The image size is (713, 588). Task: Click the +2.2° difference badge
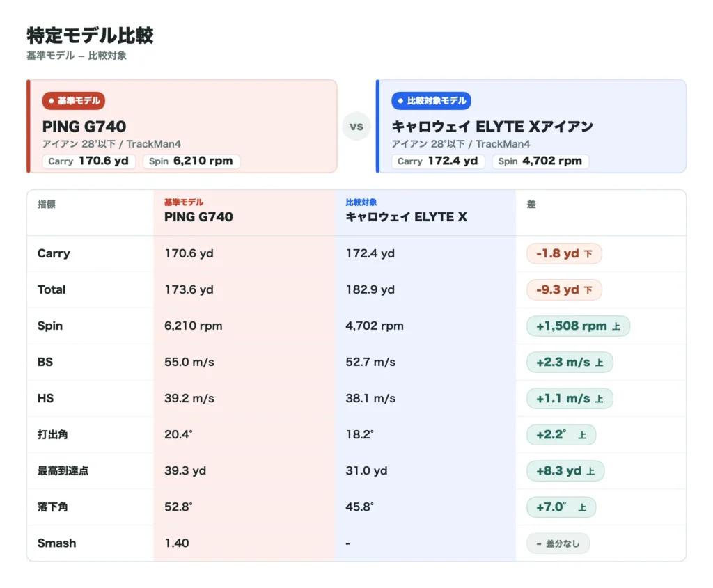tap(561, 434)
